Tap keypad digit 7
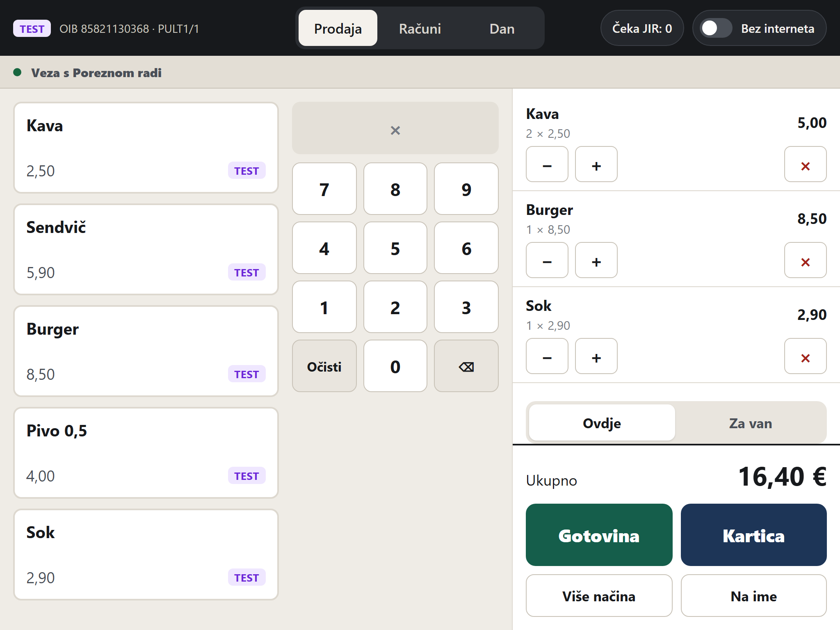840x630 pixels. [x=324, y=189]
